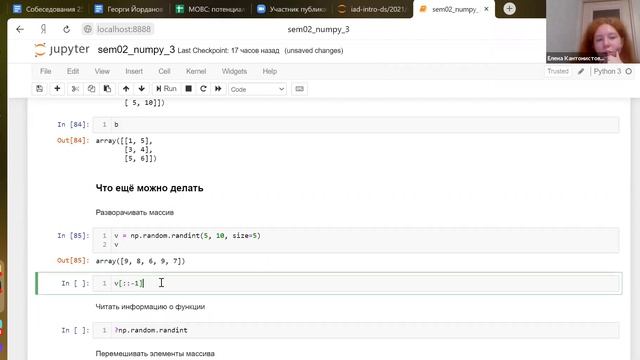The height and width of the screenshot is (360, 640).
Task: Open the Help menu
Action: click(269, 71)
